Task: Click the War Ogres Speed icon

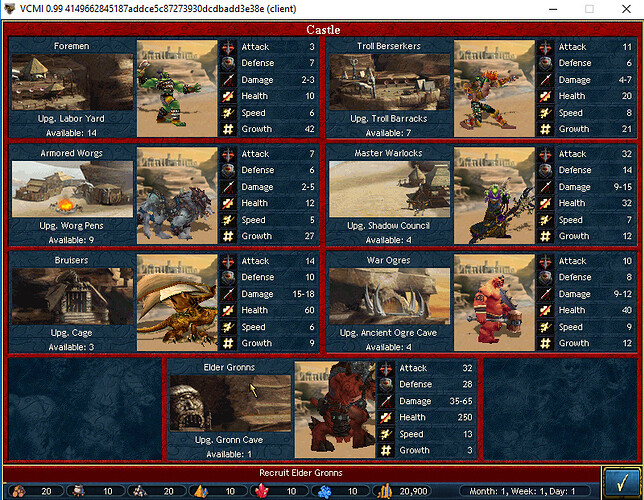Action: 545,327
